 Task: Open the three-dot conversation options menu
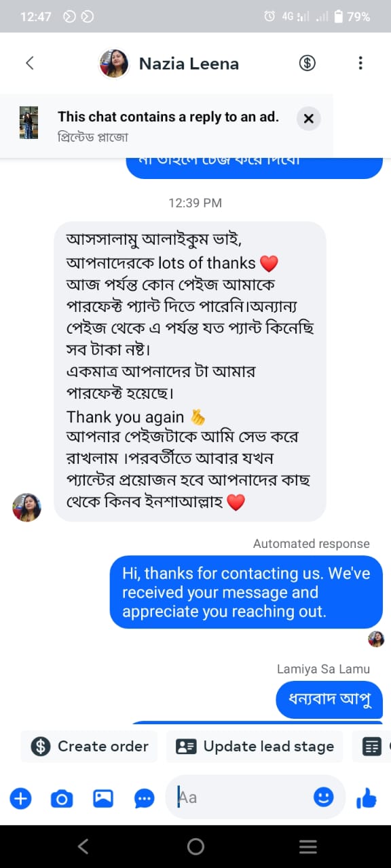tap(360, 63)
